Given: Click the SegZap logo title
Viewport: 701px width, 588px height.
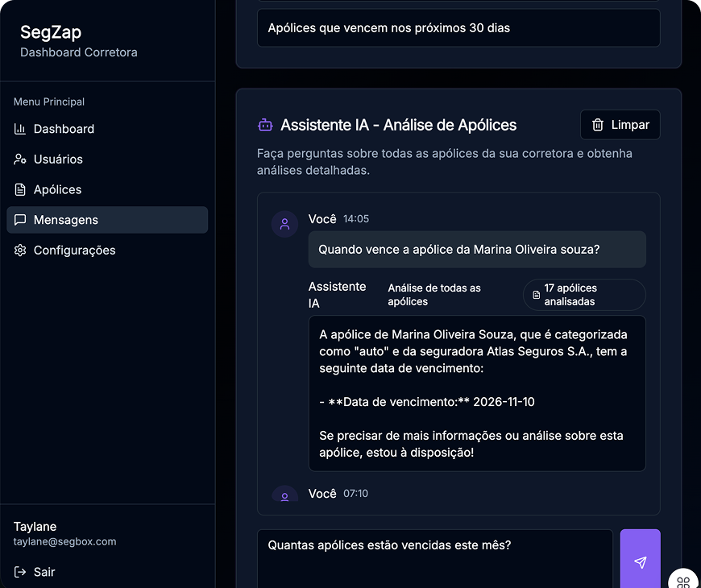Looking at the screenshot, I should (x=51, y=32).
